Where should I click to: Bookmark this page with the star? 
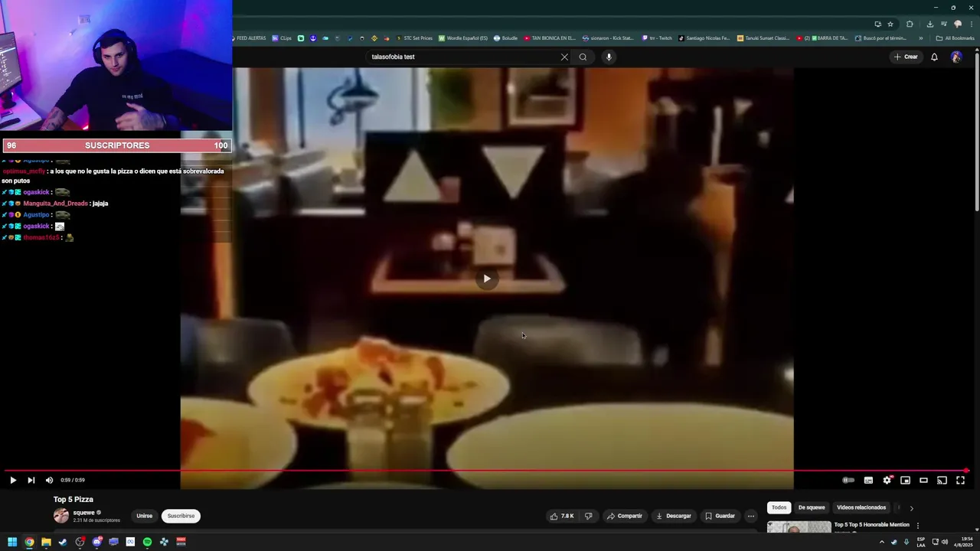tap(890, 24)
